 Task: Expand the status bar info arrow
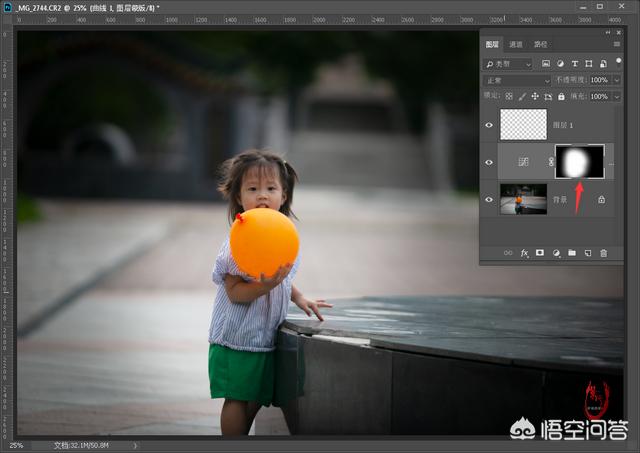(135, 445)
